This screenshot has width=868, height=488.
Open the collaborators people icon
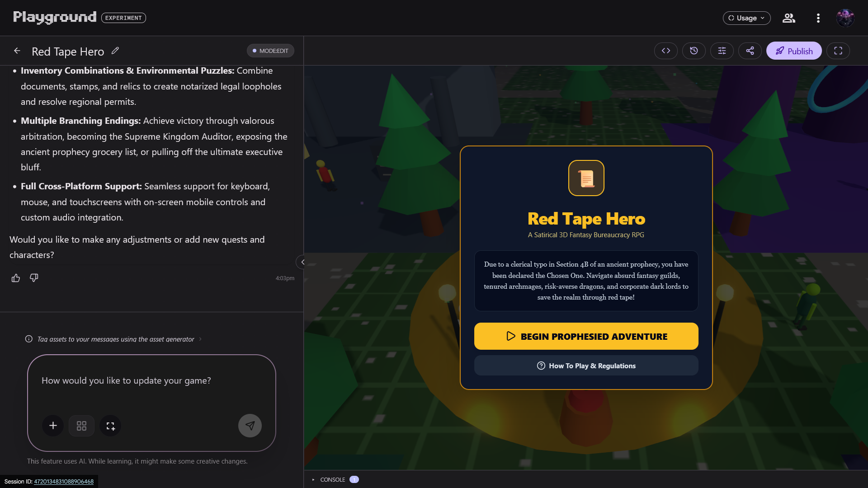point(789,18)
